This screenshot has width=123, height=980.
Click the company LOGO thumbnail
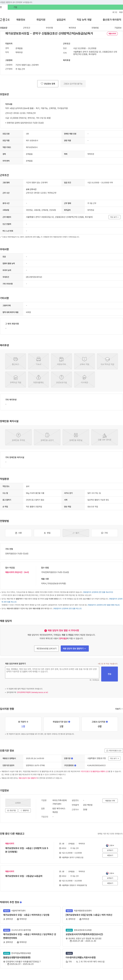pyautogui.click(x=18, y=803)
